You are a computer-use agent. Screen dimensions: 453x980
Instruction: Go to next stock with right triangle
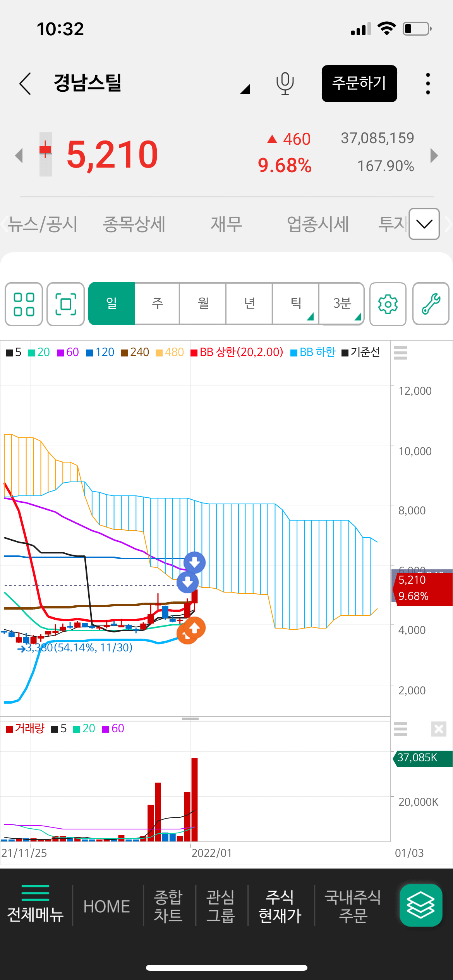[434, 156]
